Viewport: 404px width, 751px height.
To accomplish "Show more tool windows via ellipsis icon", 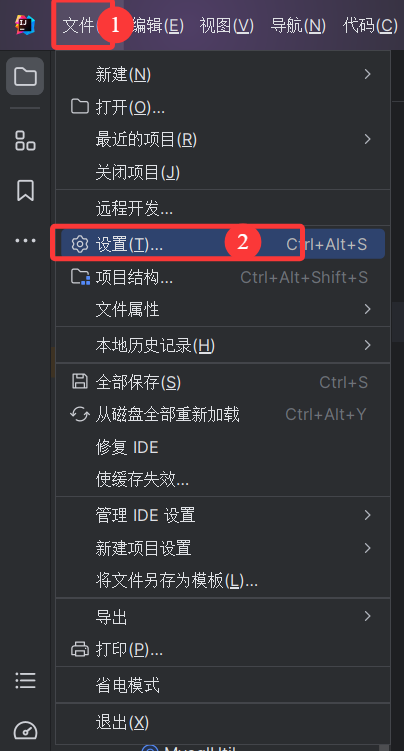I will point(25,240).
